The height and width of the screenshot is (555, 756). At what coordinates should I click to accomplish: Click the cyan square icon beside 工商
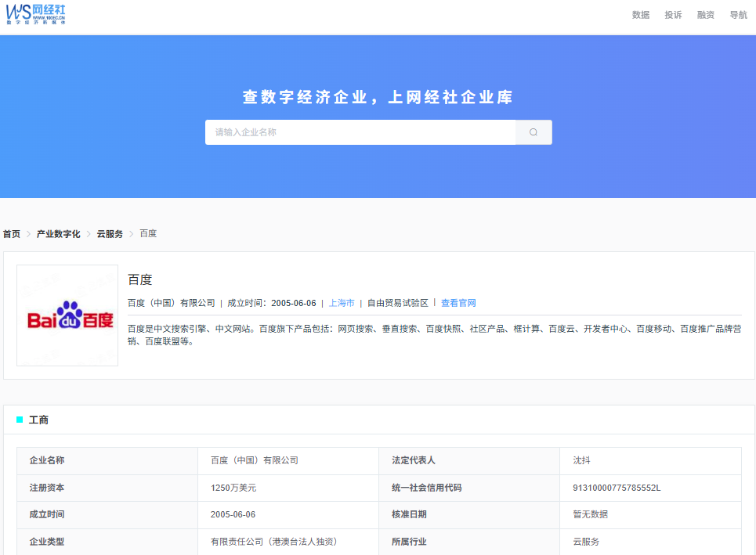click(20, 420)
